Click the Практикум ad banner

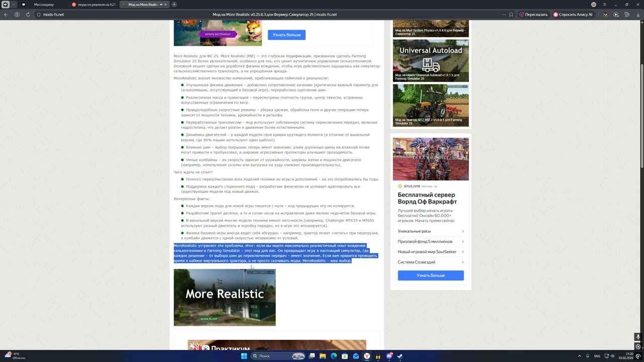(x=277, y=345)
